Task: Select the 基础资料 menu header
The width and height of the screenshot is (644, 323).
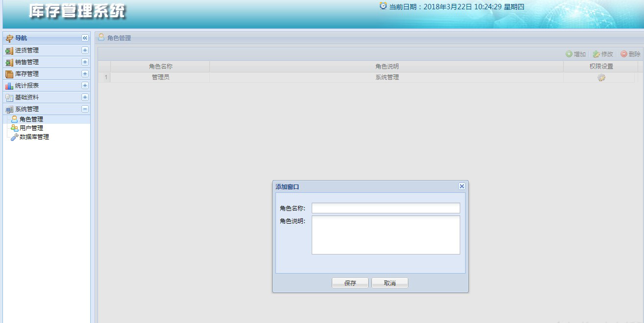Action: tap(47, 97)
